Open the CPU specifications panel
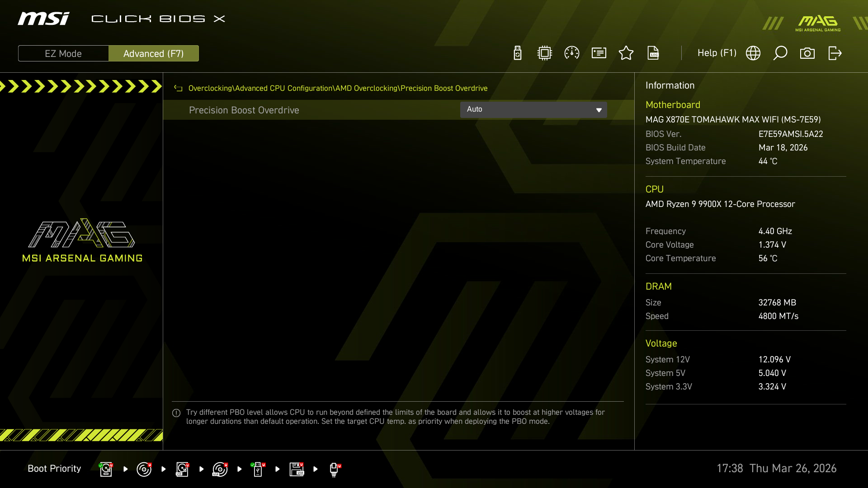 coord(544,53)
